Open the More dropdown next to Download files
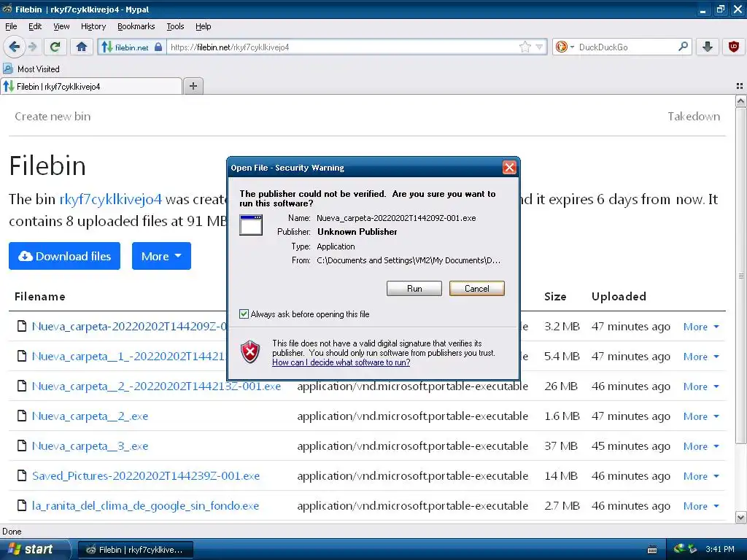 pyautogui.click(x=161, y=256)
